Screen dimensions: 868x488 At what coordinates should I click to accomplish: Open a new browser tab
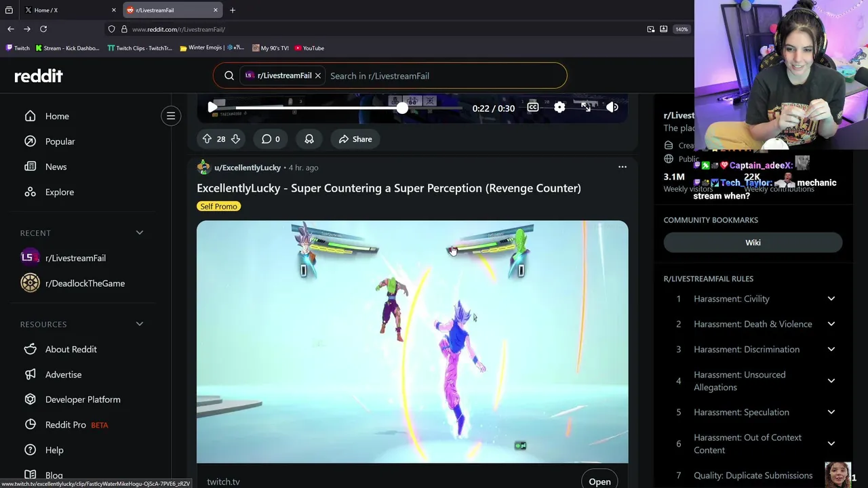click(x=233, y=10)
